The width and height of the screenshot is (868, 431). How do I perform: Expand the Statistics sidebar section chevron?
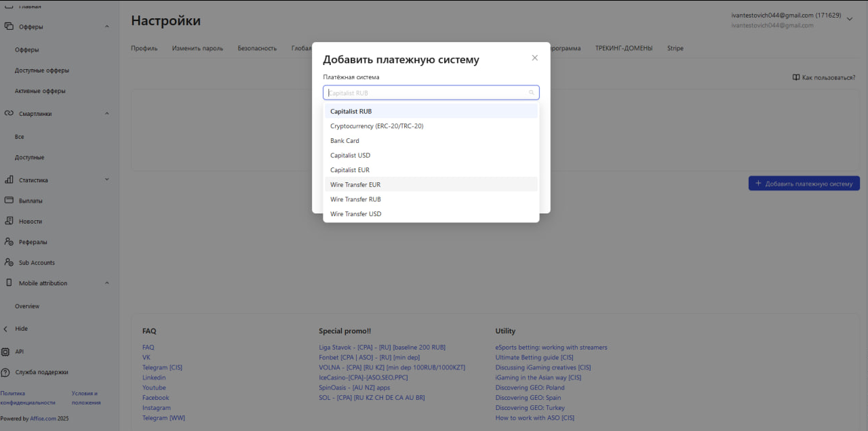click(x=107, y=180)
